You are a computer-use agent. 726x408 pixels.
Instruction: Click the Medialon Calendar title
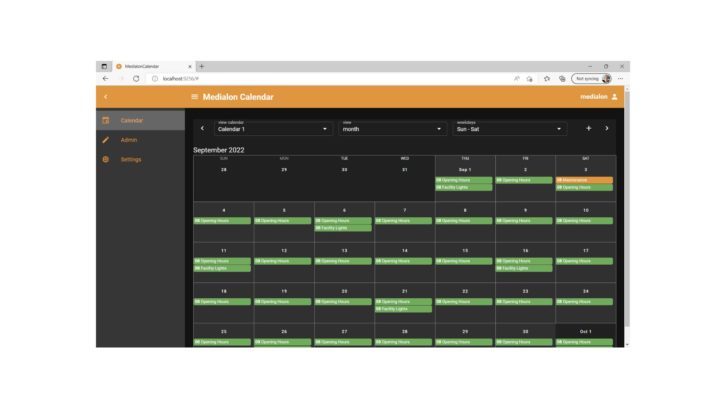pyautogui.click(x=238, y=97)
